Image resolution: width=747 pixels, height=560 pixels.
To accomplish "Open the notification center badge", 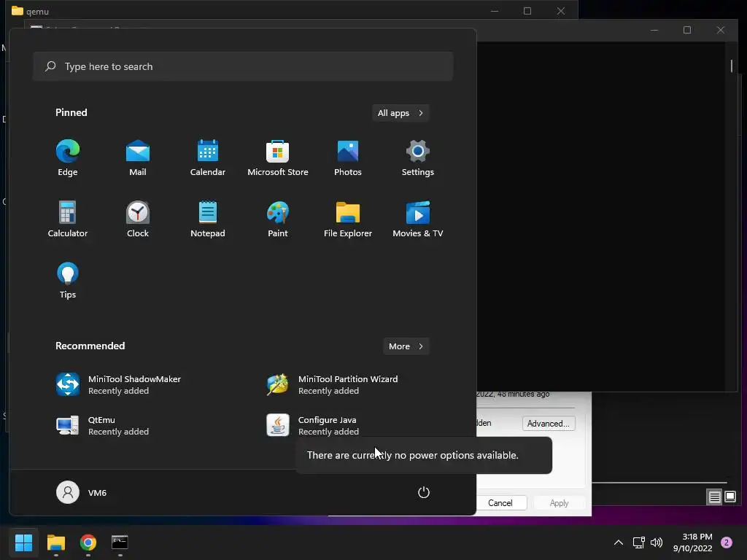I will 727,542.
